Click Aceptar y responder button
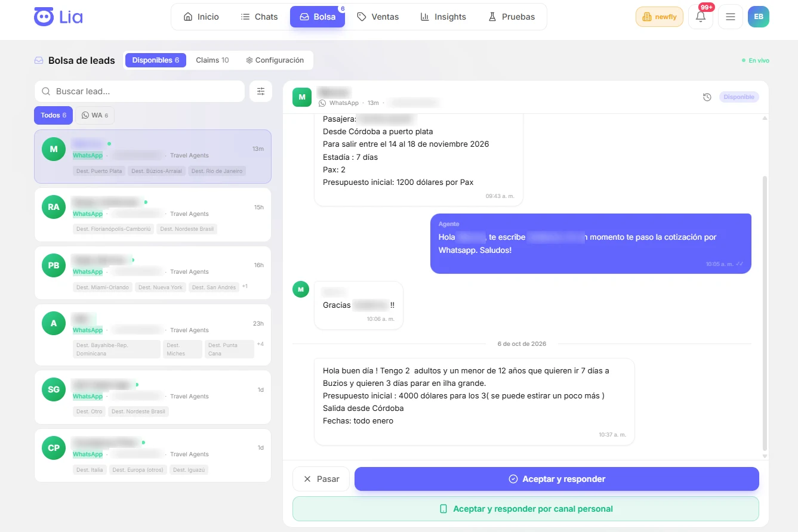This screenshot has width=798, height=532. (557, 479)
